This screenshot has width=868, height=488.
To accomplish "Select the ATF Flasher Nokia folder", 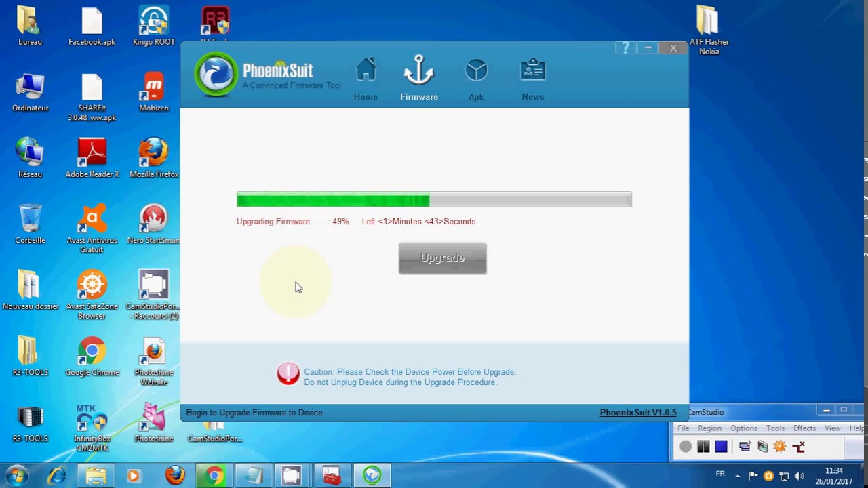I will (709, 31).
